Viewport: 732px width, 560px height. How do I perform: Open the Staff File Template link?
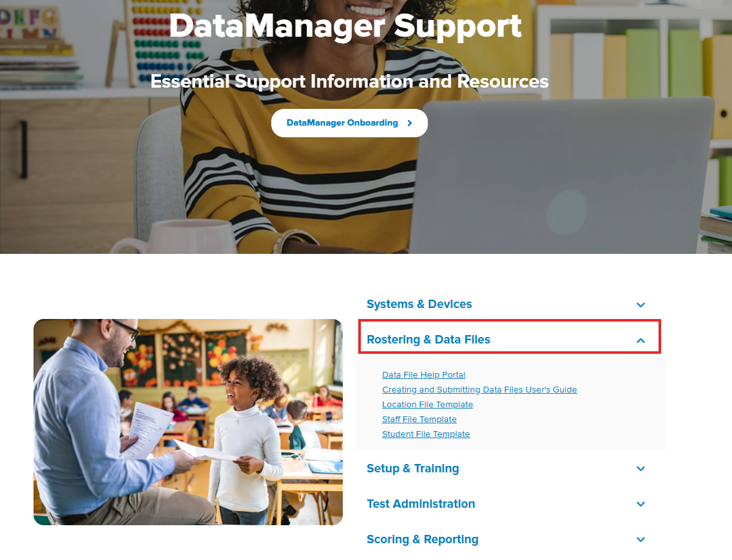(419, 420)
